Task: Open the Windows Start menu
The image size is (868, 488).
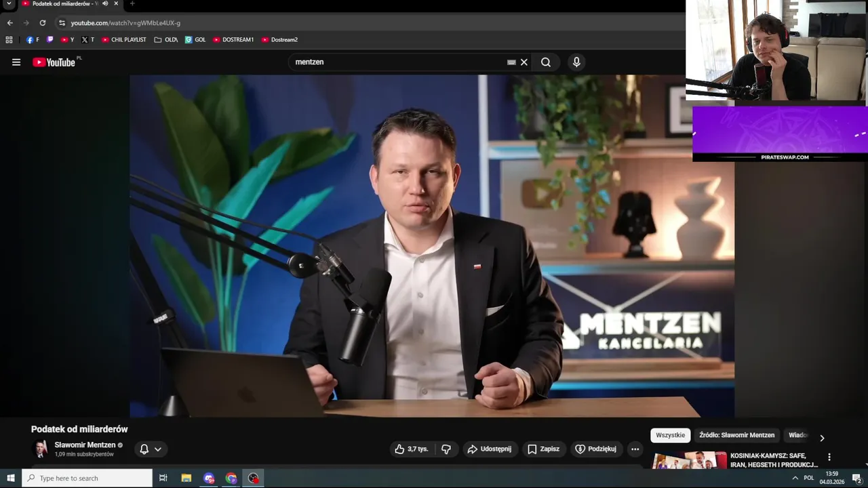Action: [11, 479]
